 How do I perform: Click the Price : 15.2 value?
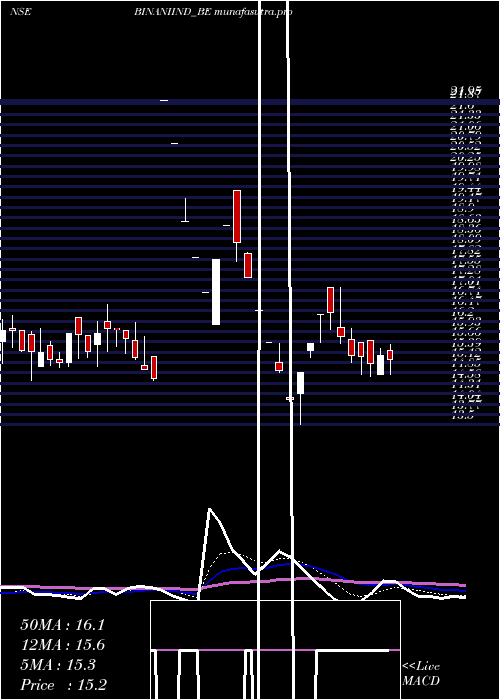(x=63, y=685)
